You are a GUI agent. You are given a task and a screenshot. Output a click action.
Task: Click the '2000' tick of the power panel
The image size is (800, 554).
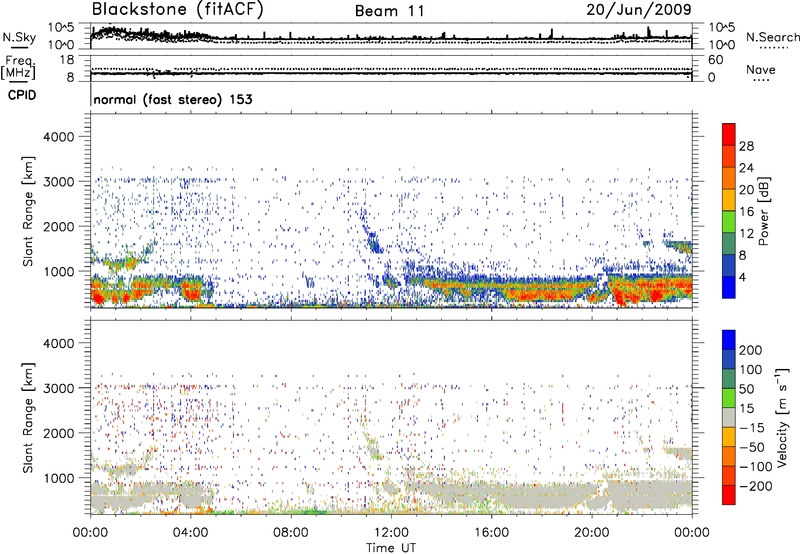[59, 226]
